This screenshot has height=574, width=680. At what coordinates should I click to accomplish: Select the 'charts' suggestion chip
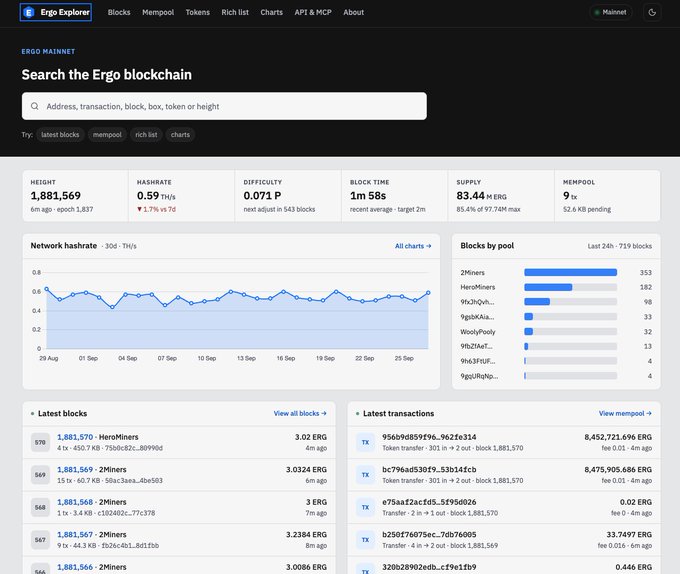point(180,135)
